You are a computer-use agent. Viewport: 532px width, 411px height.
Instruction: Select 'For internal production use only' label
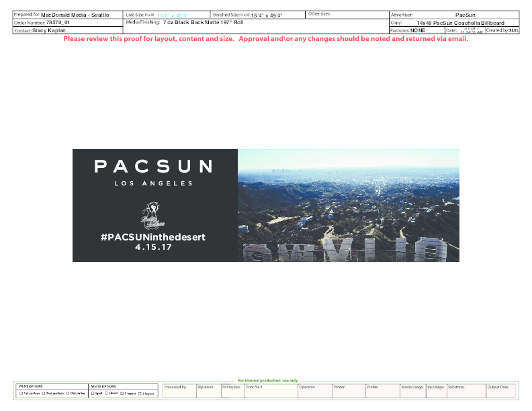[268, 381]
